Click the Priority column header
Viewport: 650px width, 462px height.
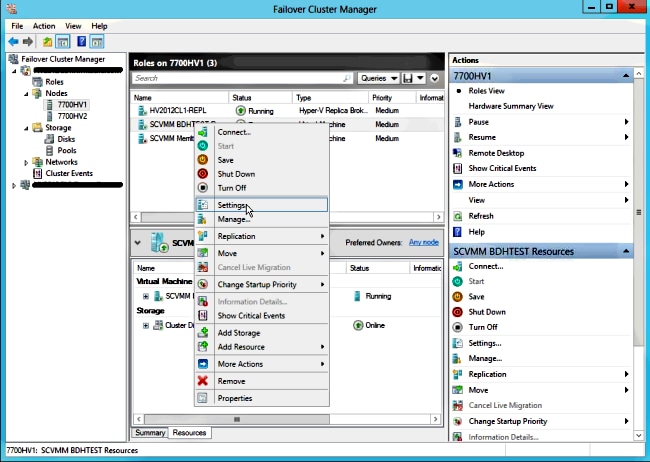click(x=392, y=98)
